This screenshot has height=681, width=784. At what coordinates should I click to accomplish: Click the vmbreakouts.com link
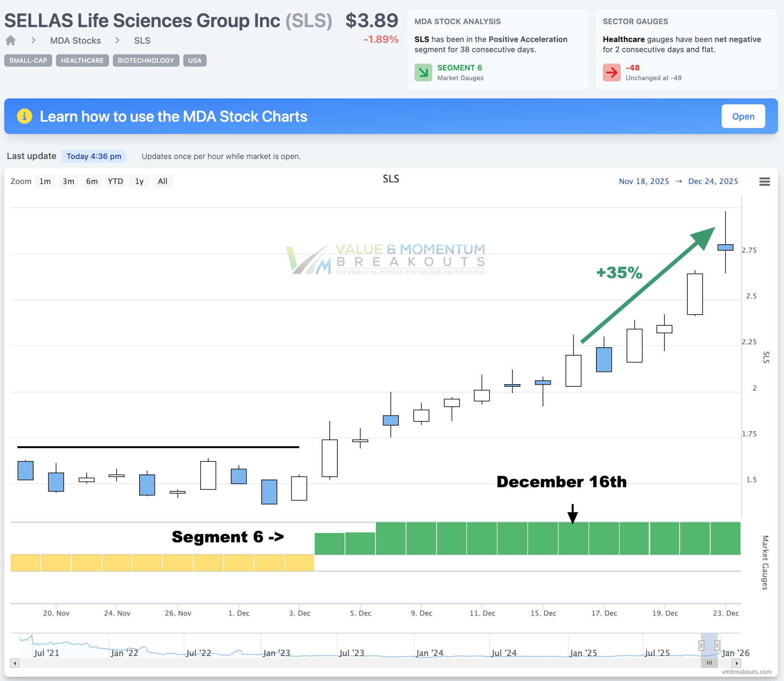click(747, 672)
